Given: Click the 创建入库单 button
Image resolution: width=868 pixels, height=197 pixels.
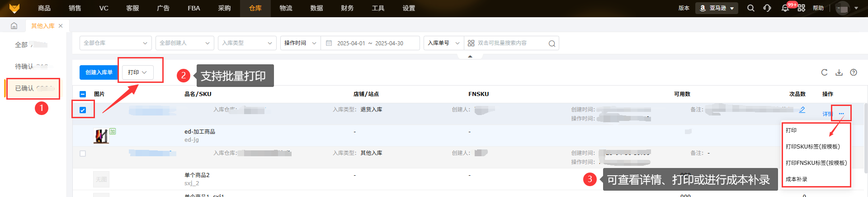Looking at the screenshot, I should 99,72.
